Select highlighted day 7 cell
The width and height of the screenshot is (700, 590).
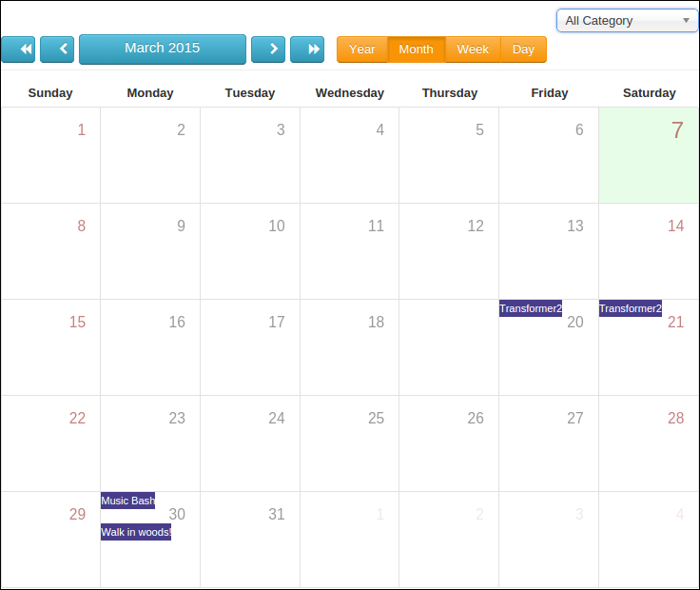[x=649, y=155]
